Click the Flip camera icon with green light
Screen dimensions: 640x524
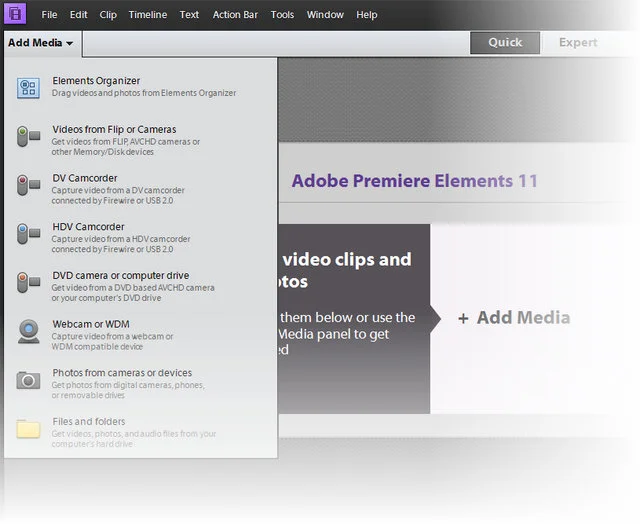coord(28,136)
